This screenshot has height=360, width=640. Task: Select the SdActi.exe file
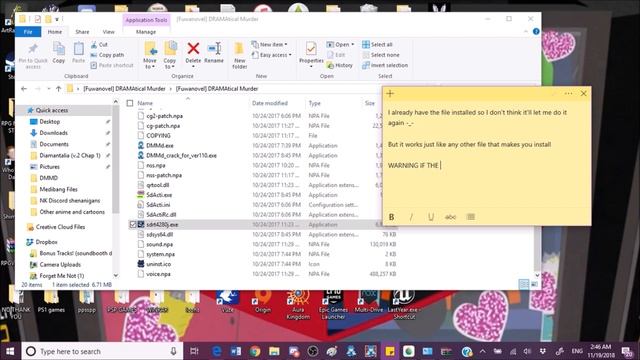tap(159, 195)
